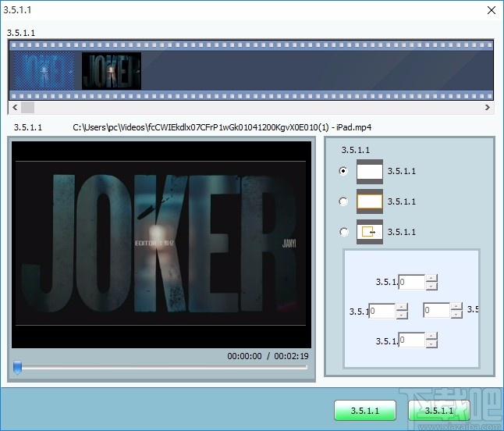Increase the right crop value with up arrow
The image size is (504, 431).
tap(456, 306)
